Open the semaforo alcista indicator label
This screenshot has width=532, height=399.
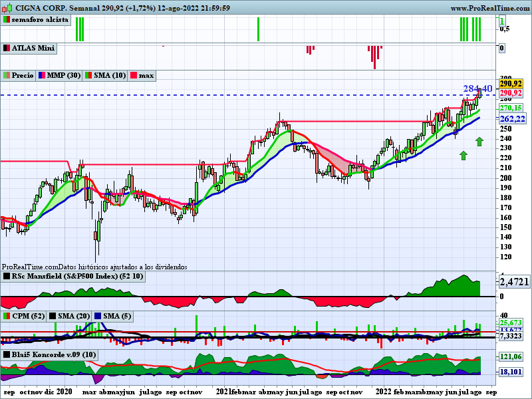(x=40, y=20)
